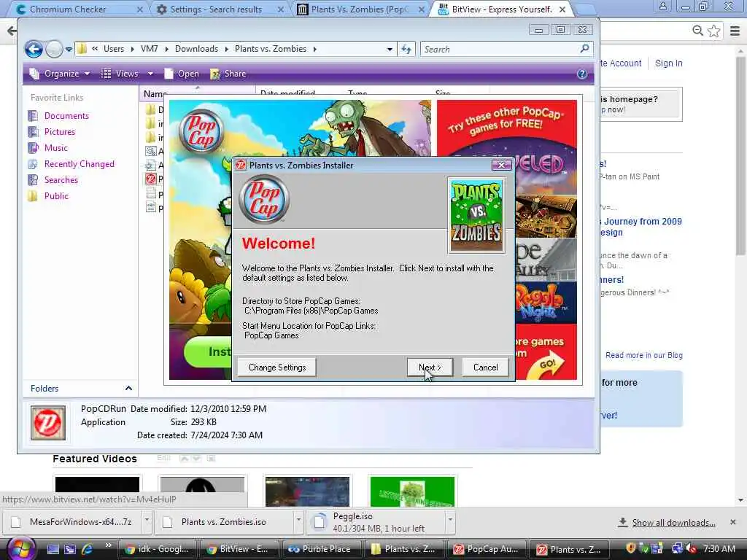This screenshot has width=747, height=560.
Task: Click Users in the address breadcrumb
Action: (113, 49)
